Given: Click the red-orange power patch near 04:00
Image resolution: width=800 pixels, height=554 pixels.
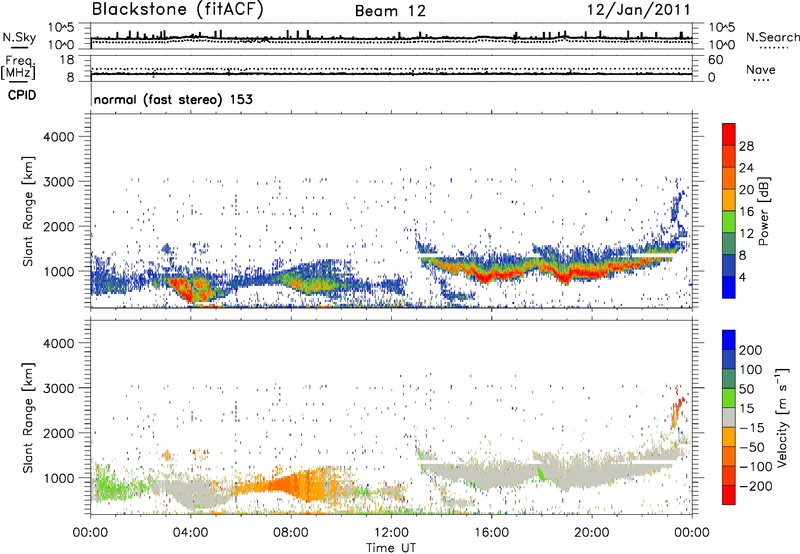Looking at the screenshot, I should (191, 288).
